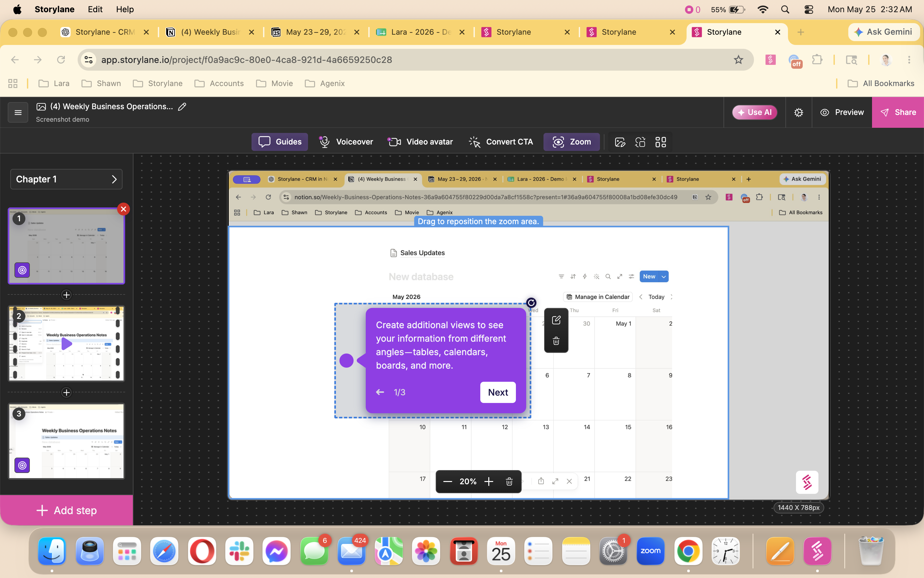Open Slack from the dock
924x578 pixels.
coord(239,551)
